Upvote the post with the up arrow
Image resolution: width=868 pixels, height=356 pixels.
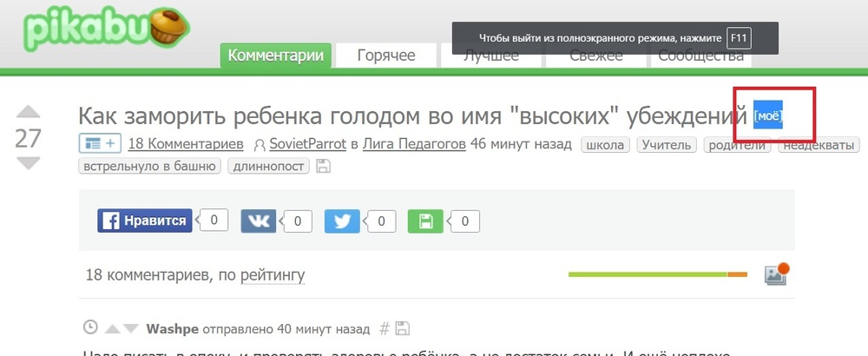(x=29, y=112)
